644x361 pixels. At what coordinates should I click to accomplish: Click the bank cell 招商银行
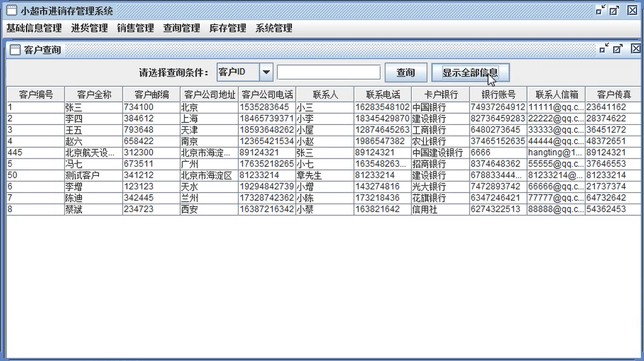pyautogui.click(x=440, y=164)
